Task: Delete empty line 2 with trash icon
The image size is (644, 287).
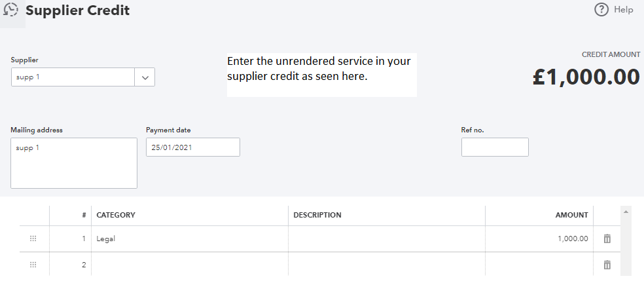Action: point(607,265)
